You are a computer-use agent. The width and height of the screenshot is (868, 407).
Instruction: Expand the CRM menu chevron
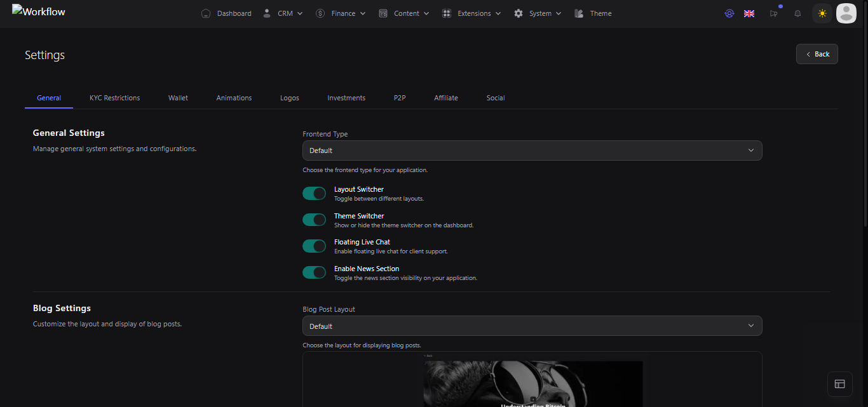coord(300,13)
